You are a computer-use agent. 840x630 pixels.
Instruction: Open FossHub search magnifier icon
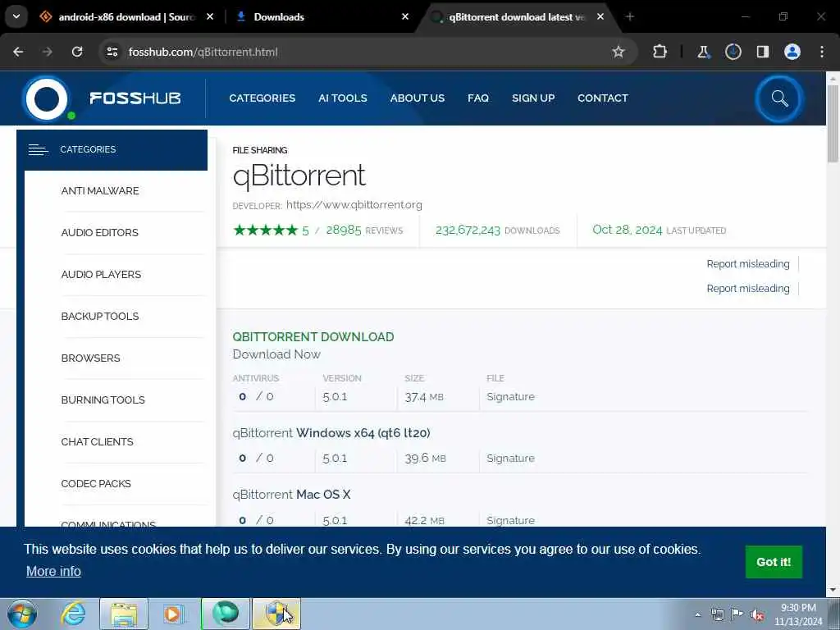(779, 98)
